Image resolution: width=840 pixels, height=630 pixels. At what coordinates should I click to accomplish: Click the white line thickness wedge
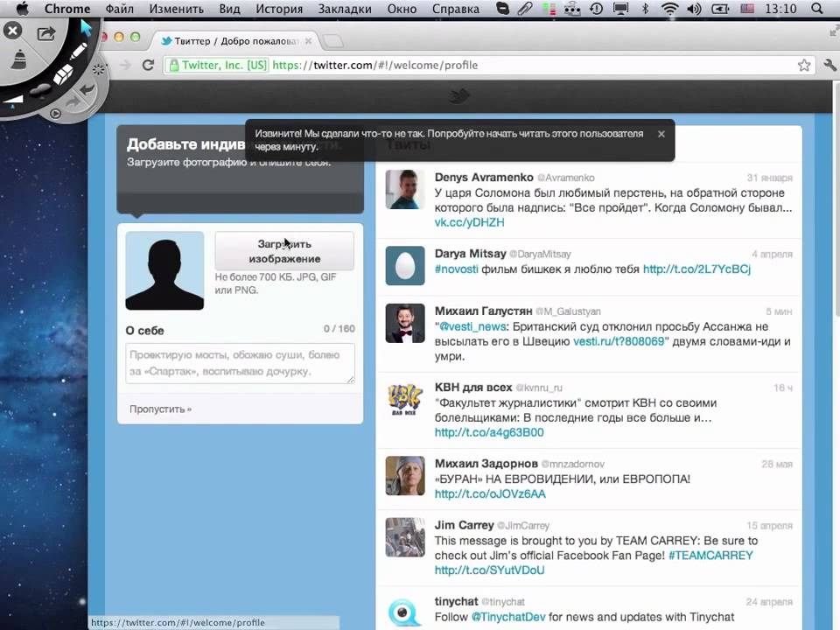(13, 100)
